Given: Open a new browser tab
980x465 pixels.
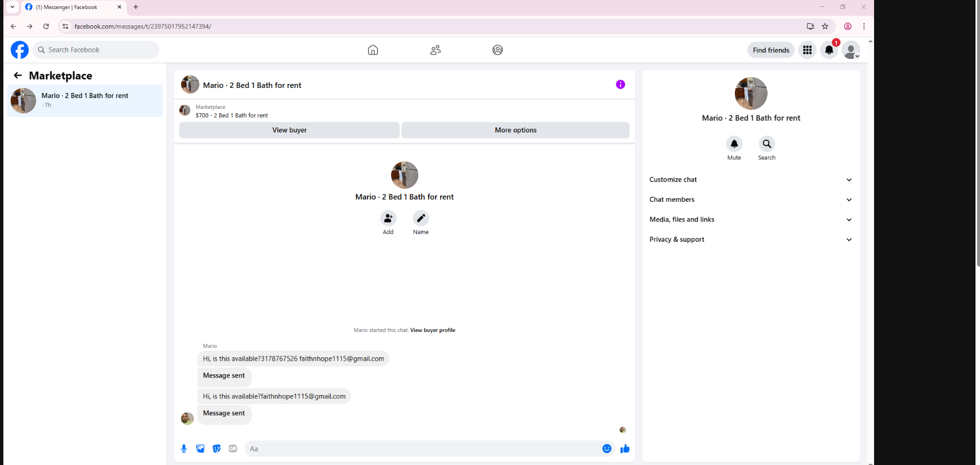Looking at the screenshot, I should pos(136,7).
